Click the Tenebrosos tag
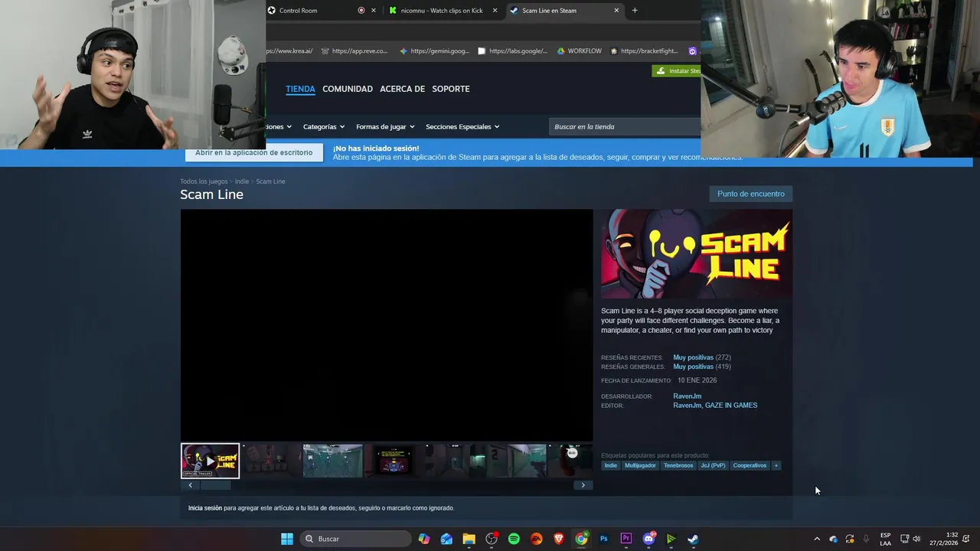This screenshot has height=551, width=980. pyautogui.click(x=678, y=465)
